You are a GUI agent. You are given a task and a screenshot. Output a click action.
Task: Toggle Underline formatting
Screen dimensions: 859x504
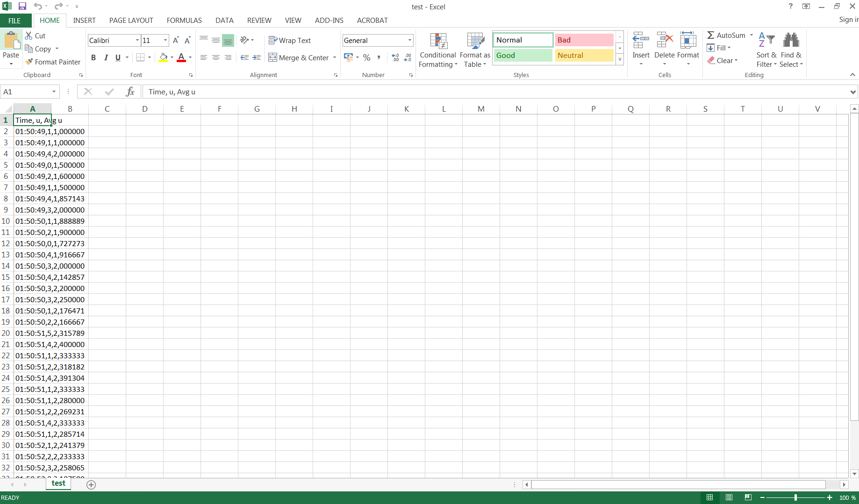pyautogui.click(x=118, y=57)
